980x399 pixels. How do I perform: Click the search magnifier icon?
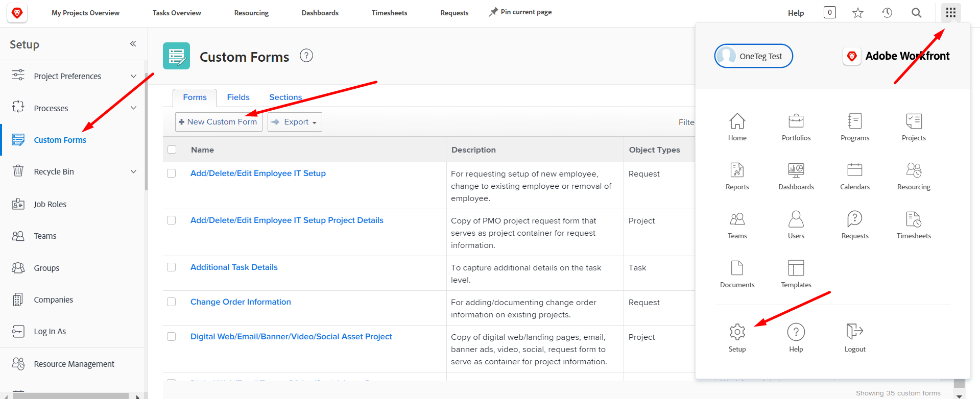[917, 13]
